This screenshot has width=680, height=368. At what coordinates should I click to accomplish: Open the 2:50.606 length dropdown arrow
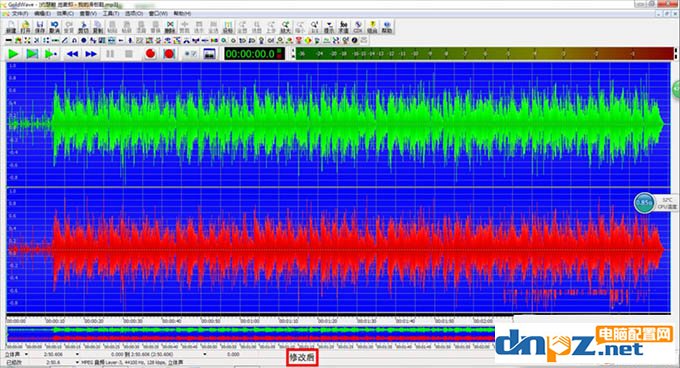77,355
